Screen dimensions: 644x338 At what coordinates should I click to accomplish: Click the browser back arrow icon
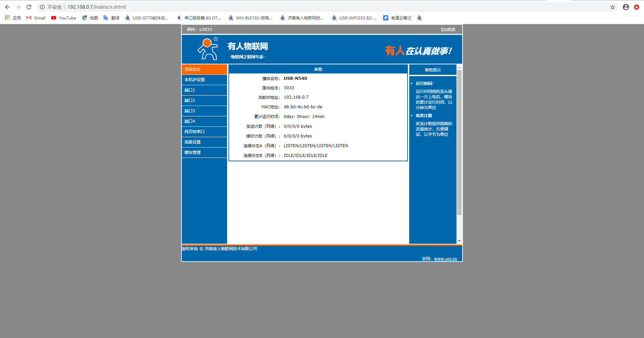7,7
